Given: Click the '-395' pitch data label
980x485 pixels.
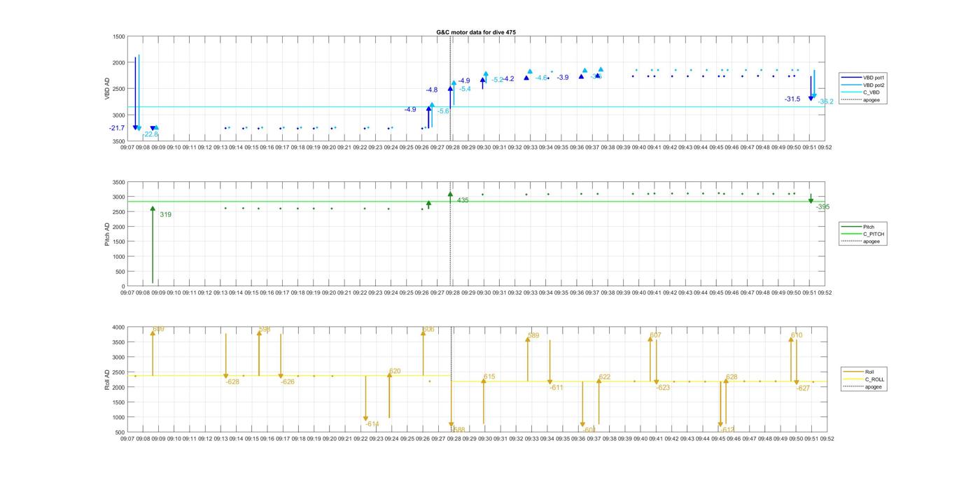Looking at the screenshot, I should (x=822, y=207).
